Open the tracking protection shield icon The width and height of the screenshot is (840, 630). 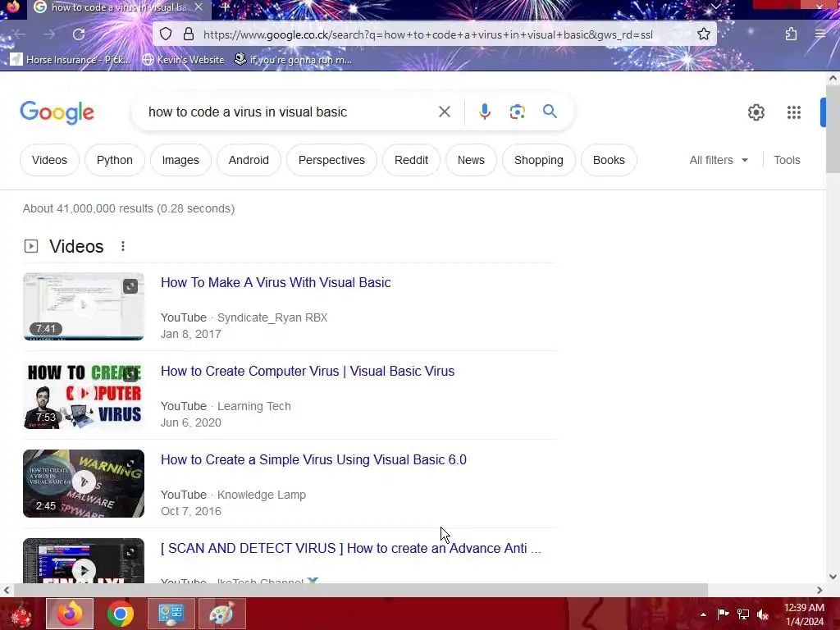click(166, 34)
